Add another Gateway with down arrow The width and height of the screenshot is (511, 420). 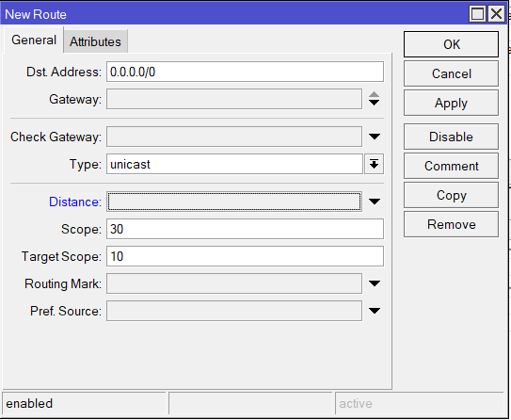(375, 103)
